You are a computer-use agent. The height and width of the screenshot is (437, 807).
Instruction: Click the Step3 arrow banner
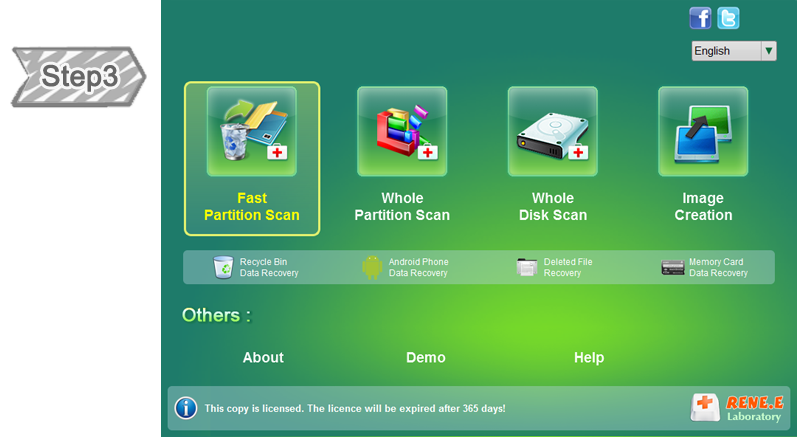point(79,77)
